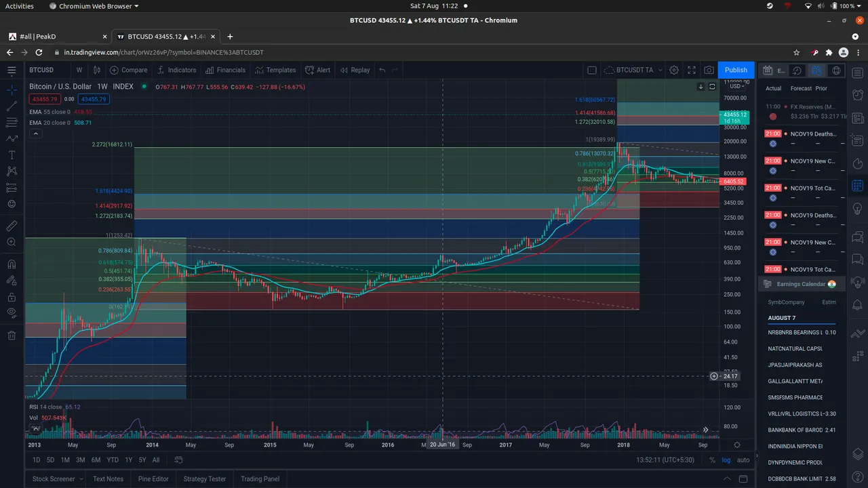
Task: Select the All date range
Action: point(156,460)
